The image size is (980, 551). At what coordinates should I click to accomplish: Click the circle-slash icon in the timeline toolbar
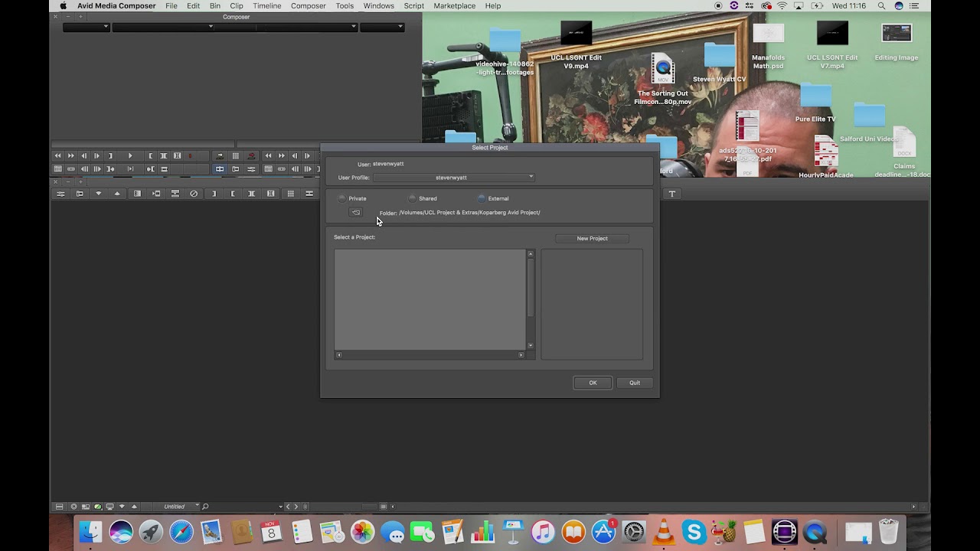point(194,194)
